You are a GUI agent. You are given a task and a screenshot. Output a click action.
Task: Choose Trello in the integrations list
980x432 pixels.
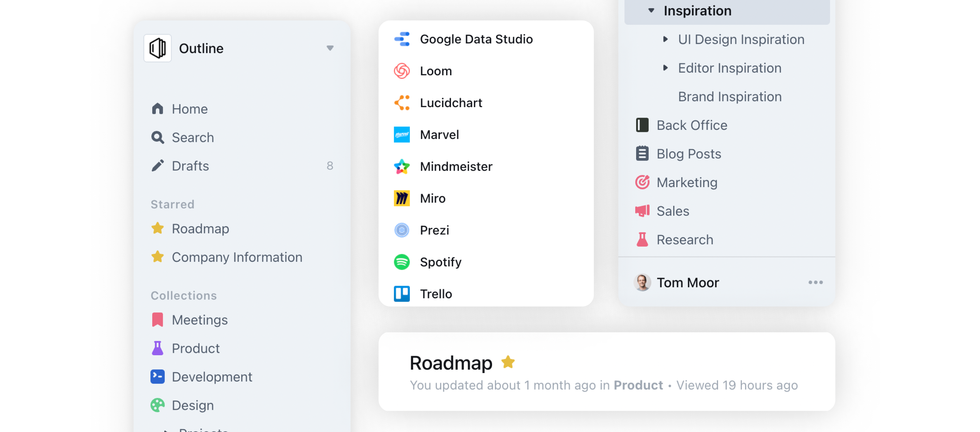click(435, 294)
